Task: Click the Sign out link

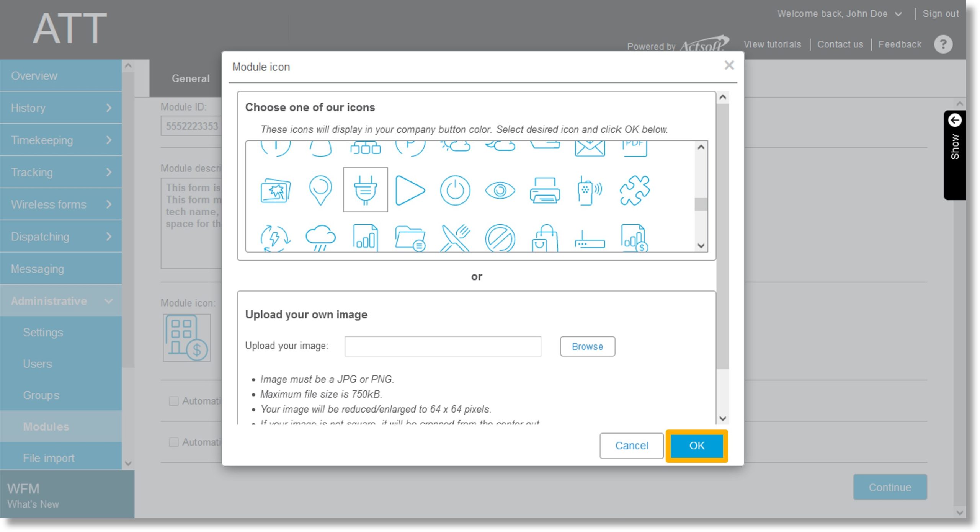Action: 941,14
